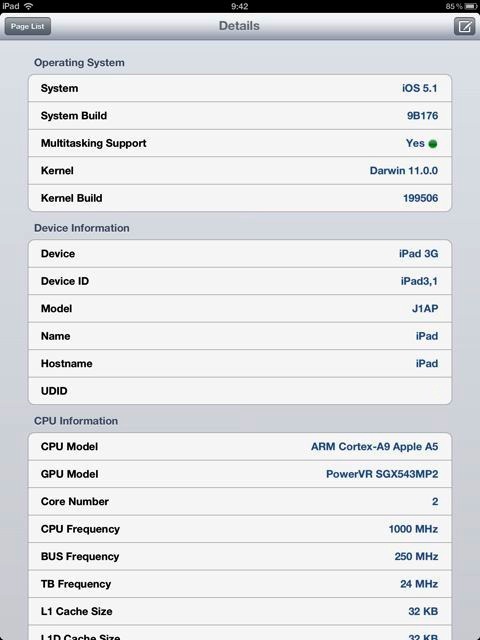The height and width of the screenshot is (640, 480).
Task: Tap the compose/edit icon in top-right
Action: pyautogui.click(x=464, y=27)
